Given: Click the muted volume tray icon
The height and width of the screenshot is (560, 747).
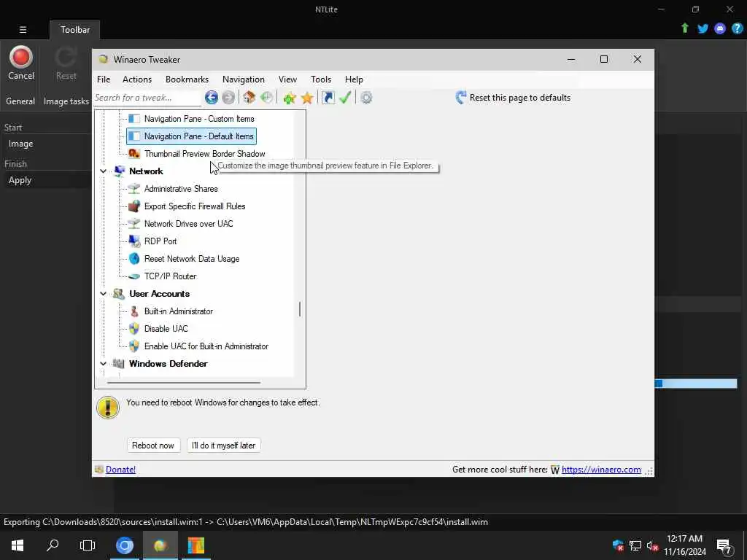Looking at the screenshot, I should pyautogui.click(x=653, y=545).
